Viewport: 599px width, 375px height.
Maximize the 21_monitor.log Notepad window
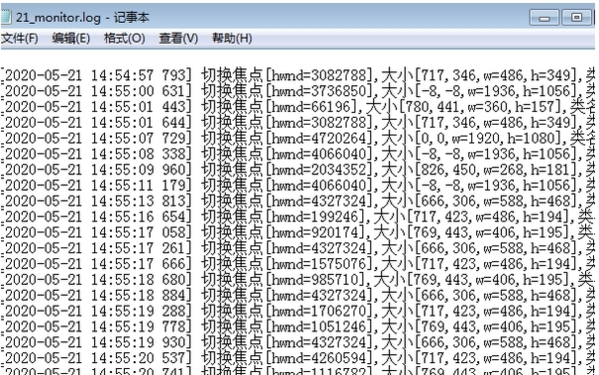pos(576,18)
